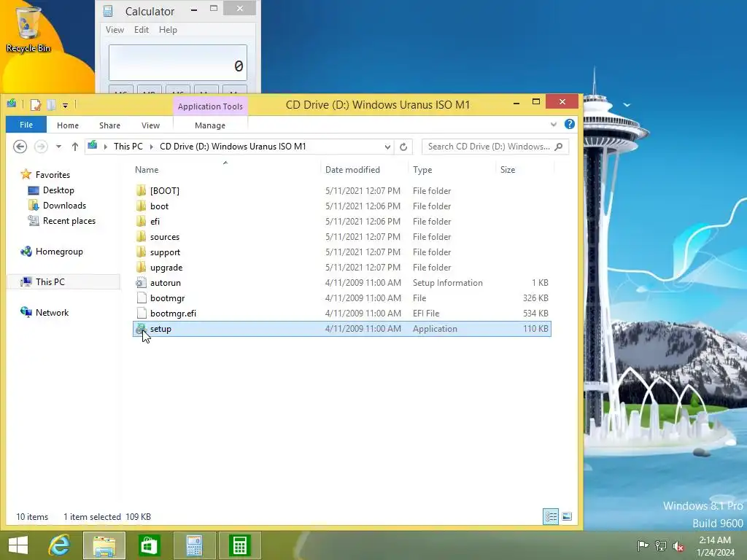Open the Recycle Bin desktop icon
The height and width of the screenshot is (560, 747).
28,29
